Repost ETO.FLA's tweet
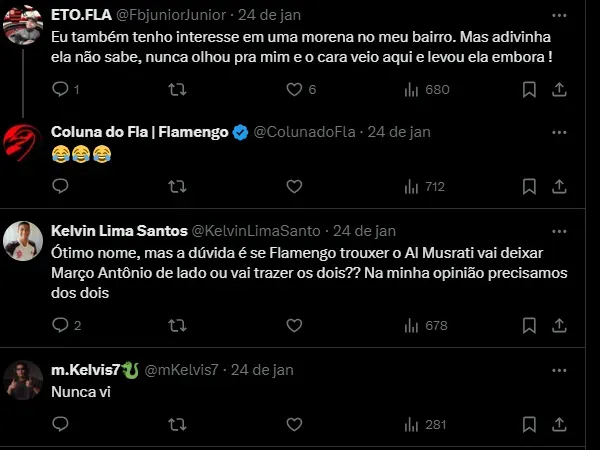The width and height of the screenshot is (600, 450). [x=177, y=90]
